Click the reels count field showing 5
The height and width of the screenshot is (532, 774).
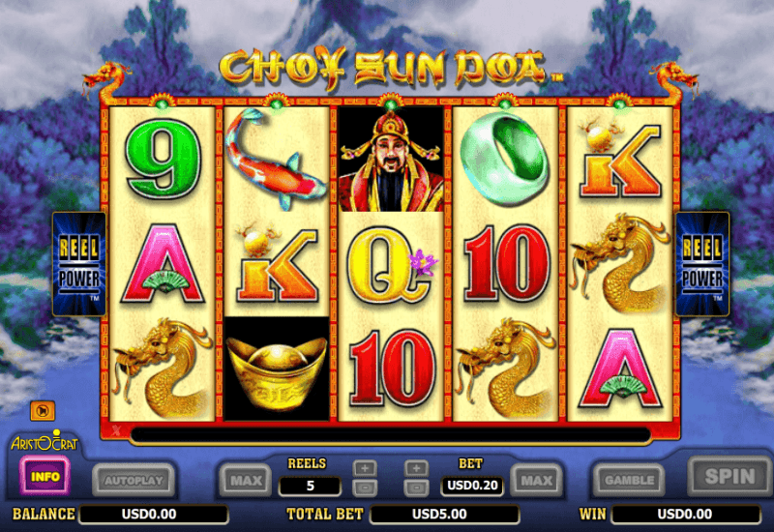click(310, 487)
